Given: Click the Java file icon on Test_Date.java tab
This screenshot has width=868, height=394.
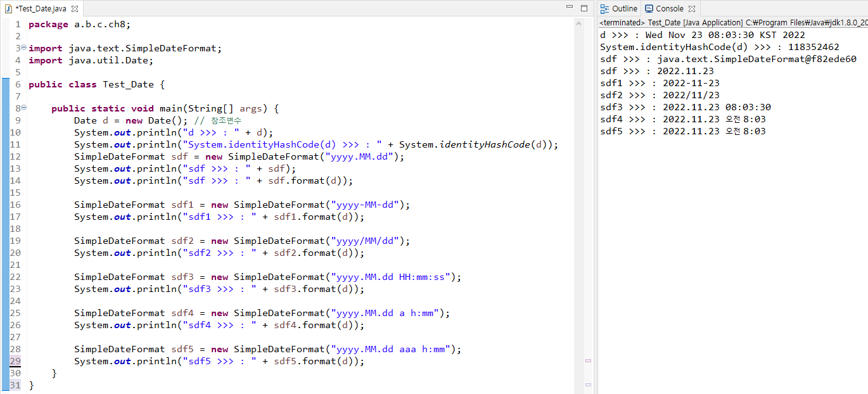Looking at the screenshot, I should (8, 9).
